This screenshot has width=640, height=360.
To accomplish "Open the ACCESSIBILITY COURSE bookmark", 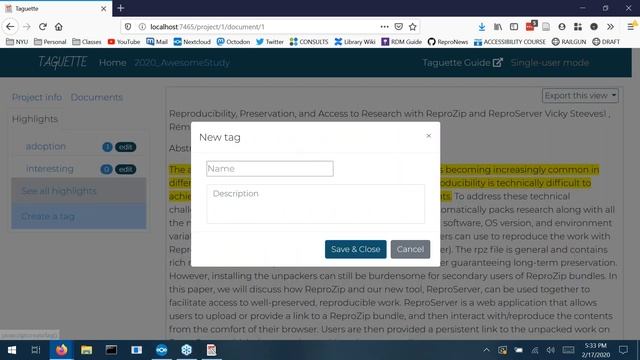I will pyautogui.click(x=510, y=42).
